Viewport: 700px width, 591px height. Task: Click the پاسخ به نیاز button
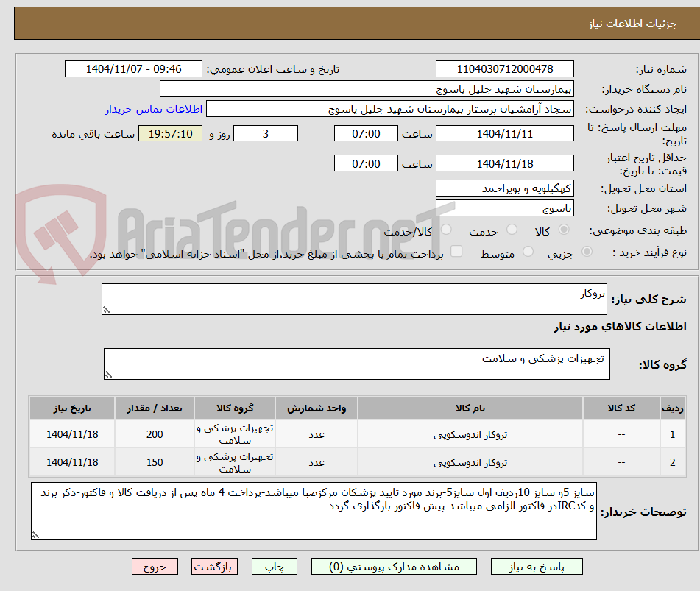pyautogui.click(x=537, y=567)
